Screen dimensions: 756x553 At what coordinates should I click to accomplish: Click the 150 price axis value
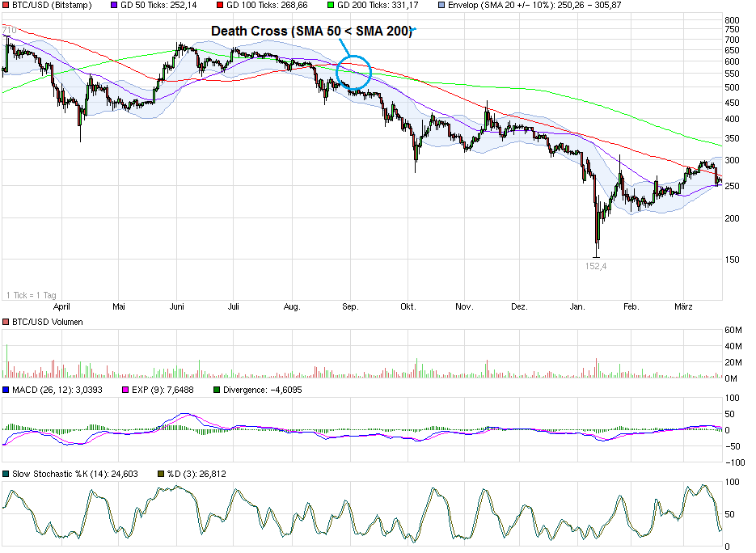click(732, 260)
